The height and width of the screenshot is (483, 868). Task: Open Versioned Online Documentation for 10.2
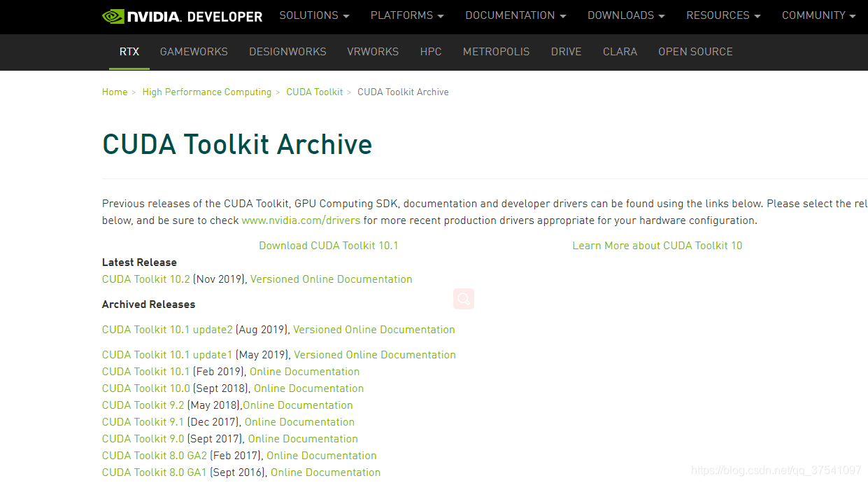tap(332, 279)
